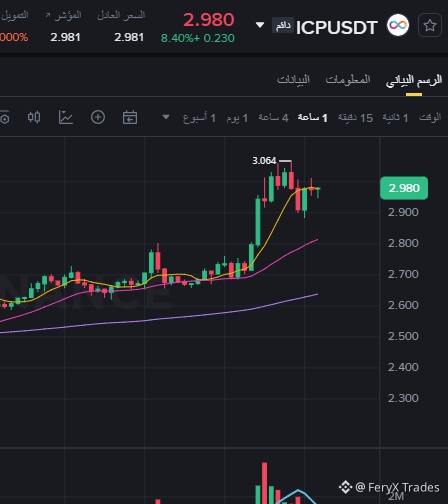Viewport: 448px width, 504px height.
Task: Select the 1 ثانية interval
Action: (x=395, y=118)
